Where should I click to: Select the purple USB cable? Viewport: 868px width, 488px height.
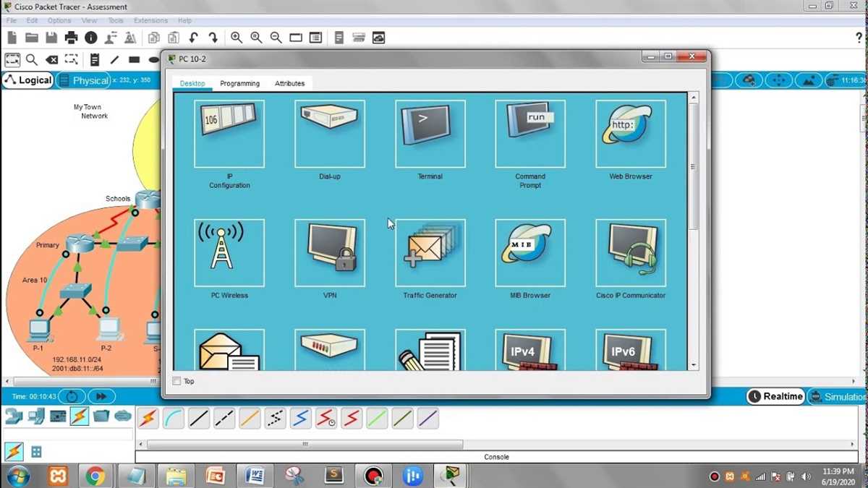(x=428, y=418)
